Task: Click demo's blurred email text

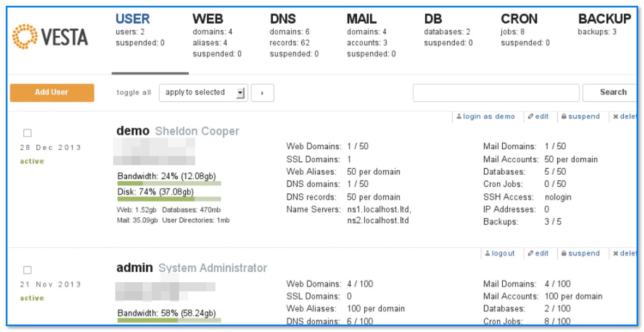Action: pos(154,151)
